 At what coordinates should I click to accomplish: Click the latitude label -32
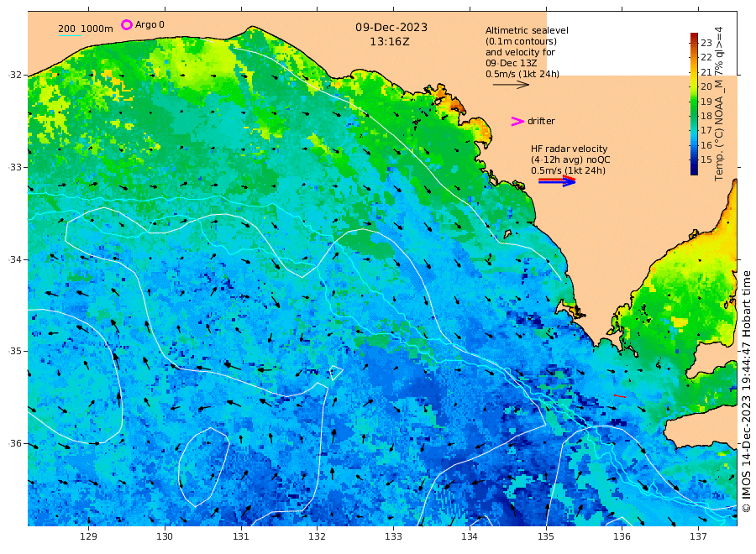(15, 76)
